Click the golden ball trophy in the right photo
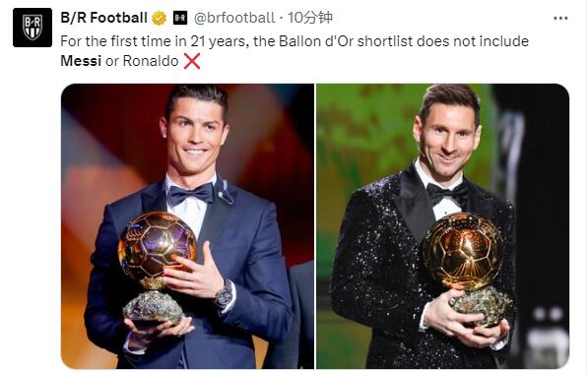588x373 pixels. [464, 250]
